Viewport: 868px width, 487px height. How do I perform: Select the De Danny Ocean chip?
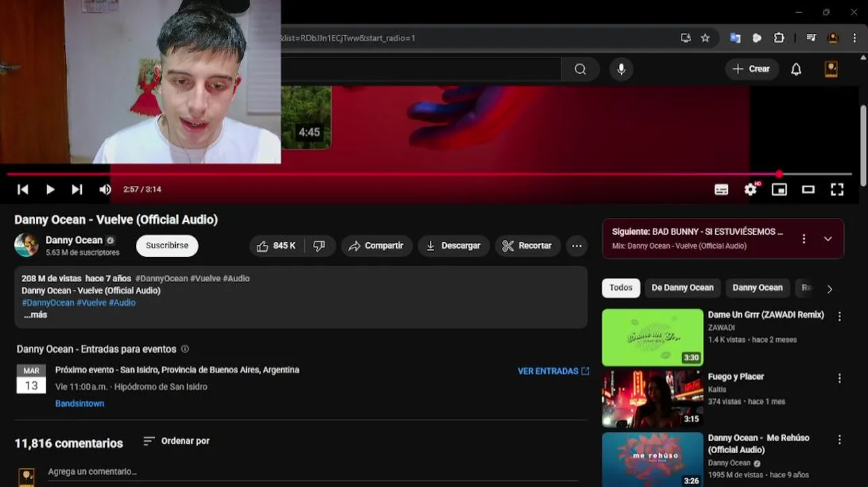click(682, 288)
